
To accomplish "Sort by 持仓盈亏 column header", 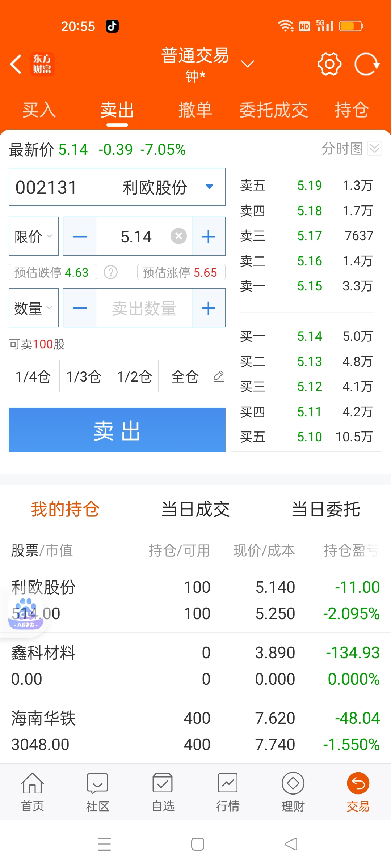I will [x=352, y=550].
